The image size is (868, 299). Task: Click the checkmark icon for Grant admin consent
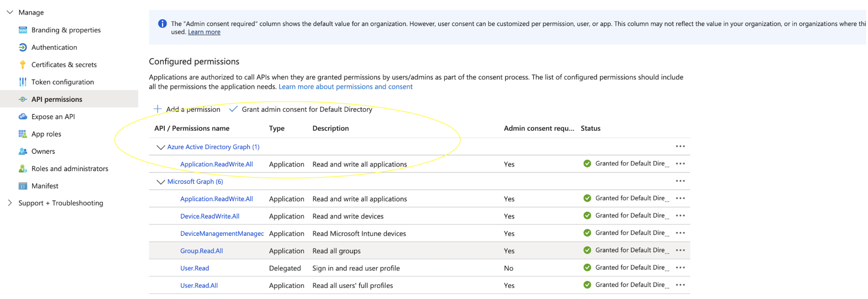tap(233, 109)
